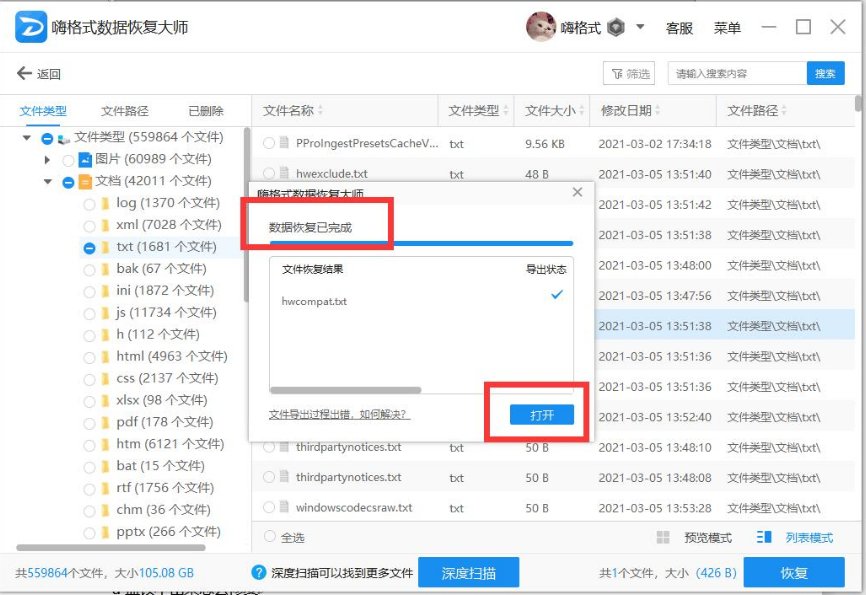866x595 pixels.
Task: Switch to the 文件类型 tab
Action: (43, 111)
